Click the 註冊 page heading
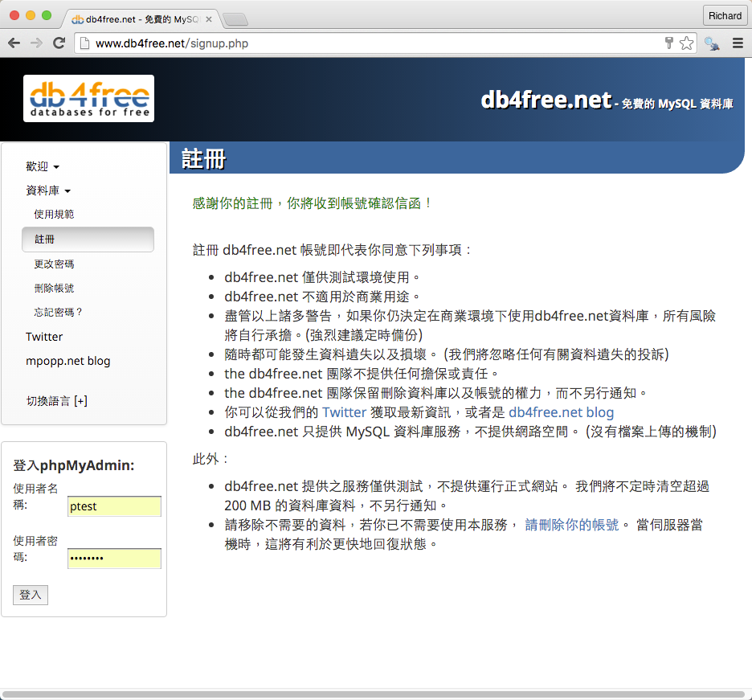Screen dimensions: 752x700 [x=204, y=159]
